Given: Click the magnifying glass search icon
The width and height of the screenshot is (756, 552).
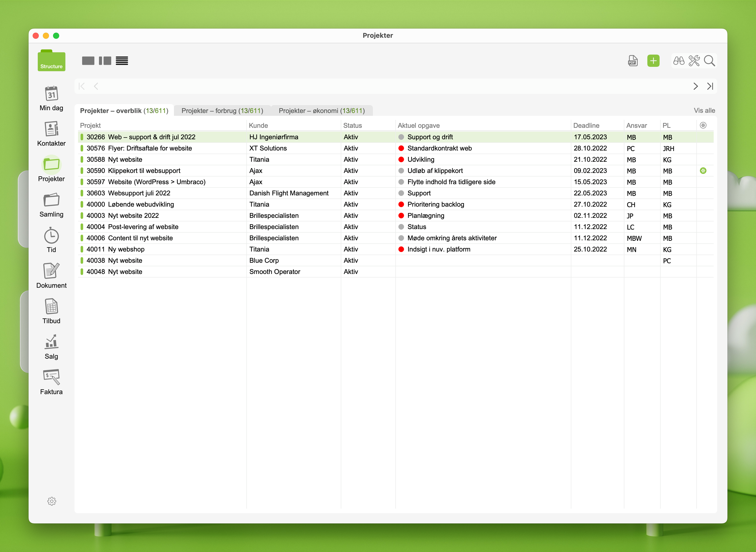Looking at the screenshot, I should (x=709, y=61).
